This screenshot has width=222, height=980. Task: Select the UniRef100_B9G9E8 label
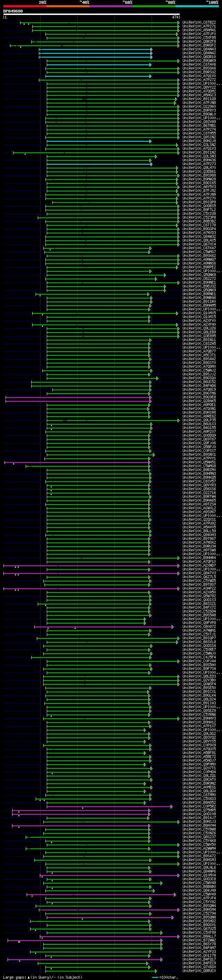point(199,397)
